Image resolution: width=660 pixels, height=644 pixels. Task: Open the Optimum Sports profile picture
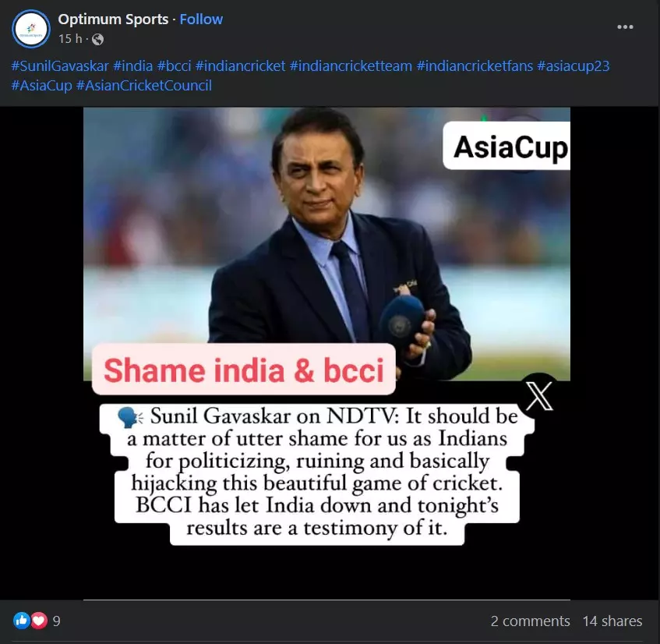tap(31, 29)
